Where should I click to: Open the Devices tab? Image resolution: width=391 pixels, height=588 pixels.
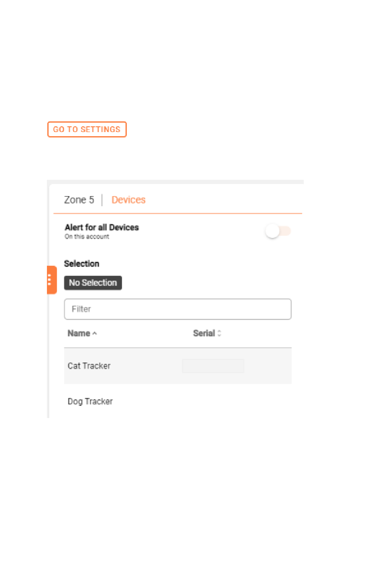point(128,200)
